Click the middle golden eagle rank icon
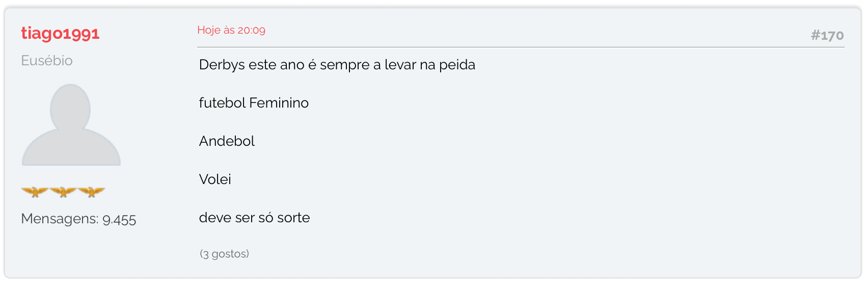 click(63, 192)
